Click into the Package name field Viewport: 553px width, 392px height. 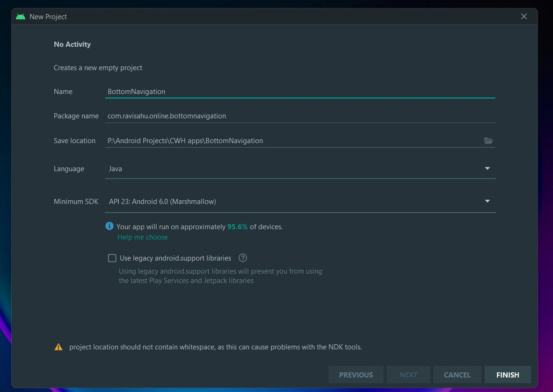[x=300, y=116]
